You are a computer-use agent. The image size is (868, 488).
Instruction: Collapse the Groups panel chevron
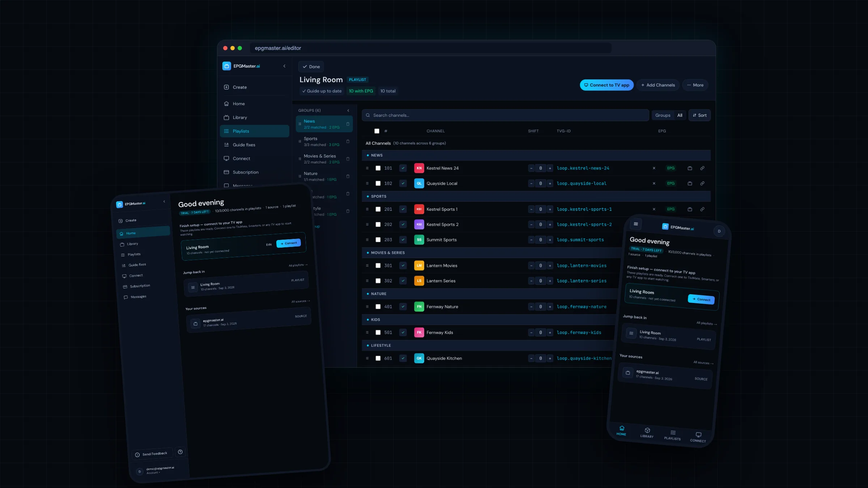pyautogui.click(x=348, y=111)
